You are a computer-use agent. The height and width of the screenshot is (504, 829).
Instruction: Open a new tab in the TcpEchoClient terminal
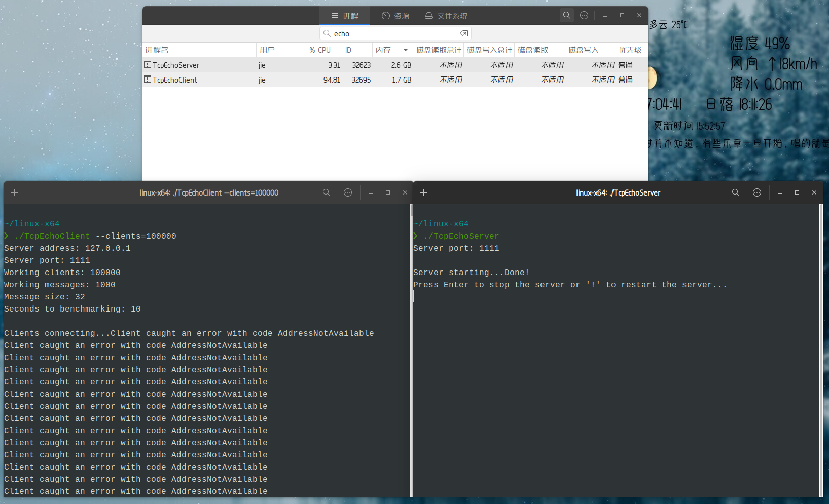click(x=14, y=192)
